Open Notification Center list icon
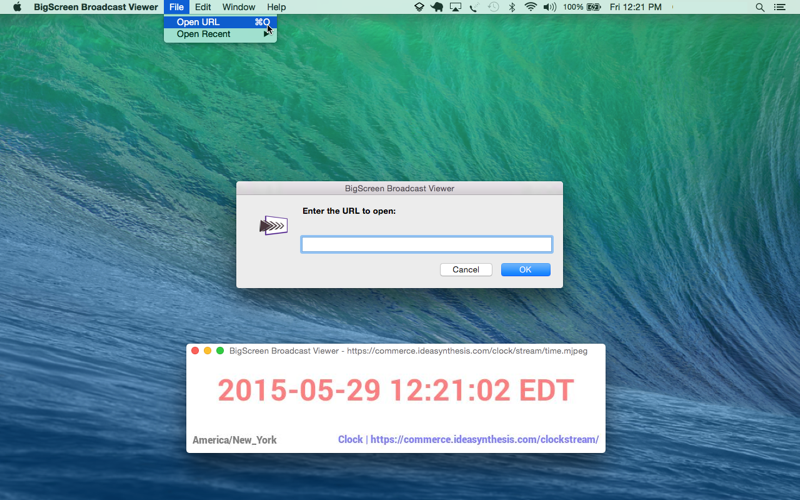The image size is (800, 500). 780,7
